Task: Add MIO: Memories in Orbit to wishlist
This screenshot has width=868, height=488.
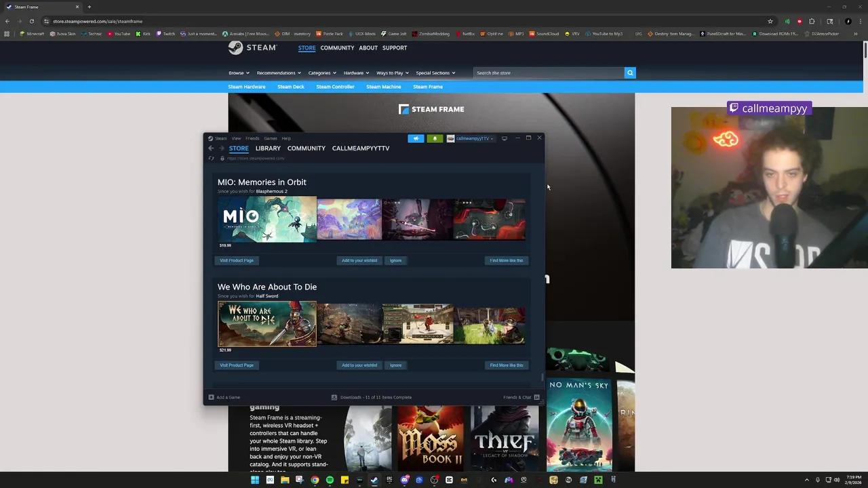Action: [x=359, y=260]
